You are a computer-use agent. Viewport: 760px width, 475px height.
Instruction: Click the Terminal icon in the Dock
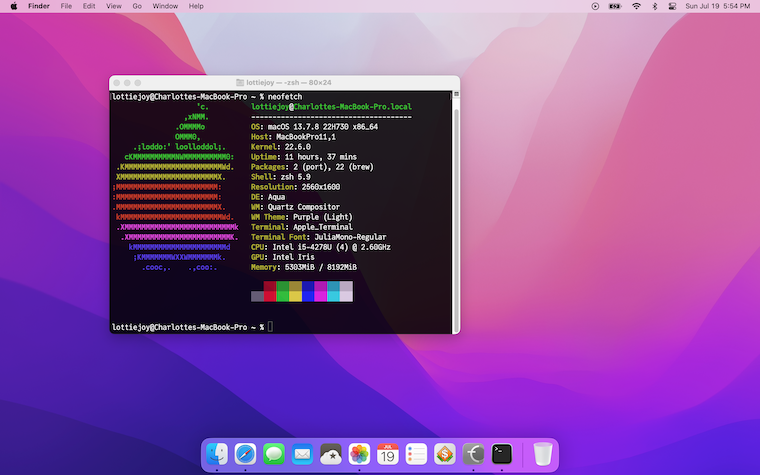502,455
